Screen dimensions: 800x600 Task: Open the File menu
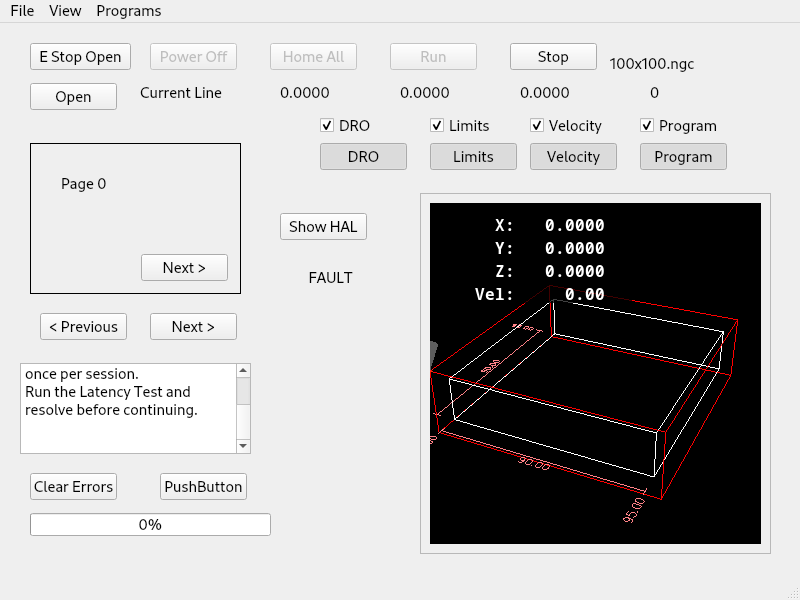pos(22,11)
